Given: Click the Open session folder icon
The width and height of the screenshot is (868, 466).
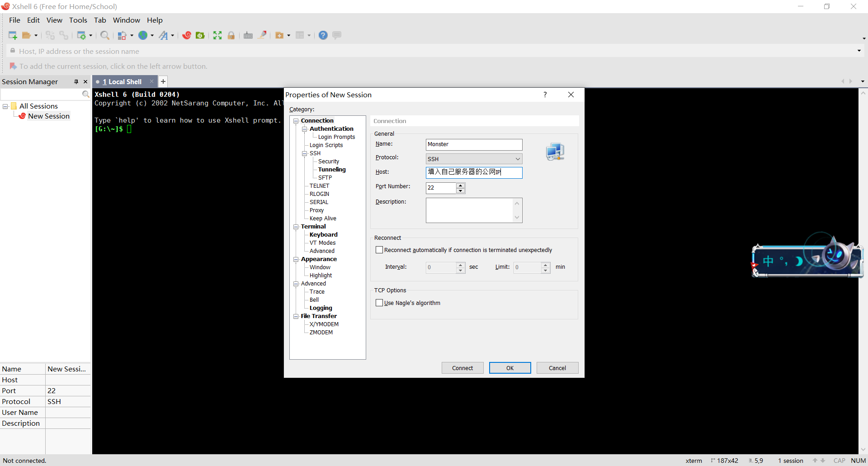Looking at the screenshot, I should [x=27, y=35].
